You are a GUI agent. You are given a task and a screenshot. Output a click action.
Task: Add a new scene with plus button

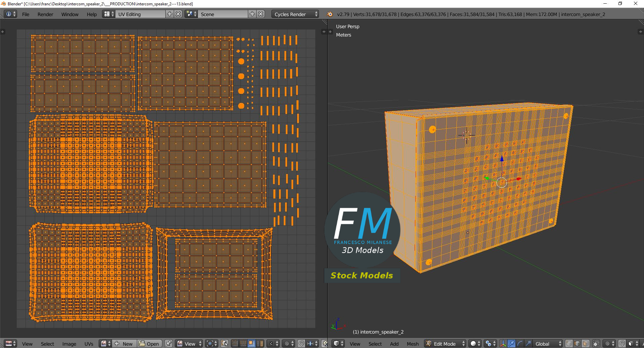point(252,14)
